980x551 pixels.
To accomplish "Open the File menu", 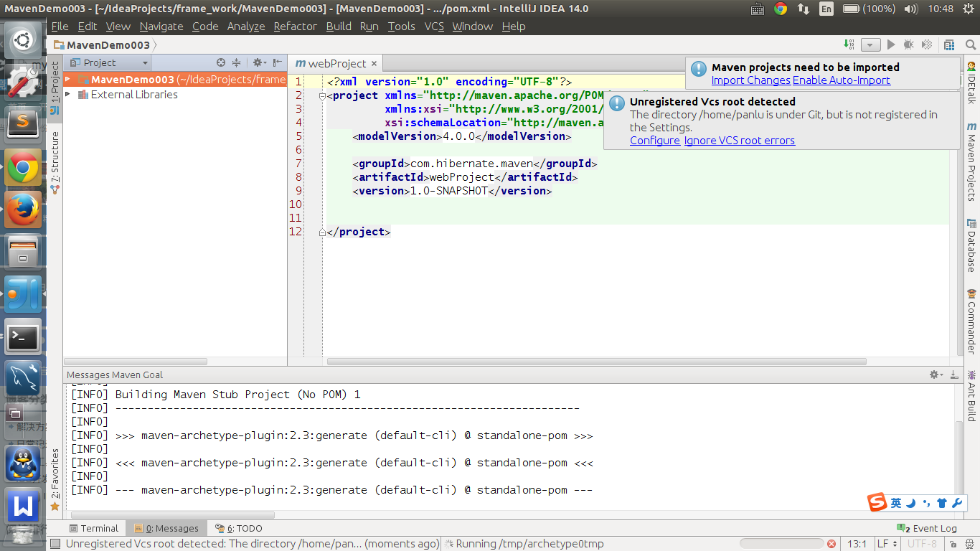I will (60, 26).
